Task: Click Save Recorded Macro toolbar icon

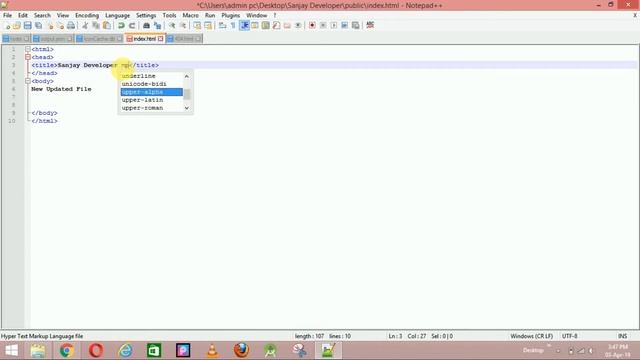Action: click(356, 26)
